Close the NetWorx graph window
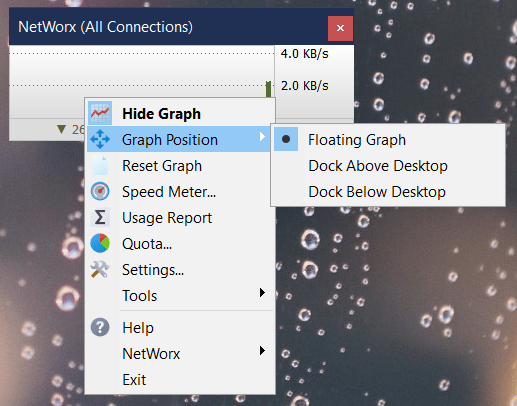Screen dimensions: 517x406 [340, 28]
